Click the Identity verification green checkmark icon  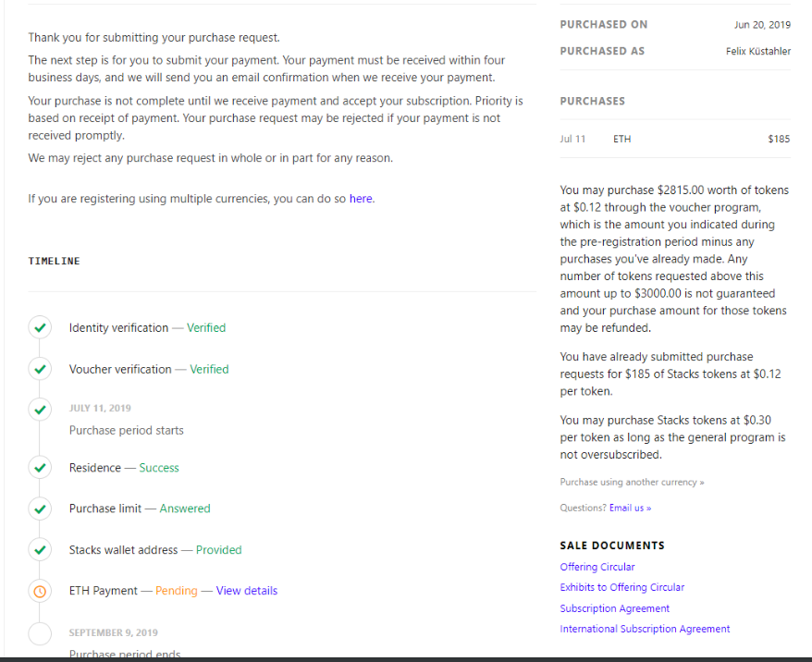40,327
